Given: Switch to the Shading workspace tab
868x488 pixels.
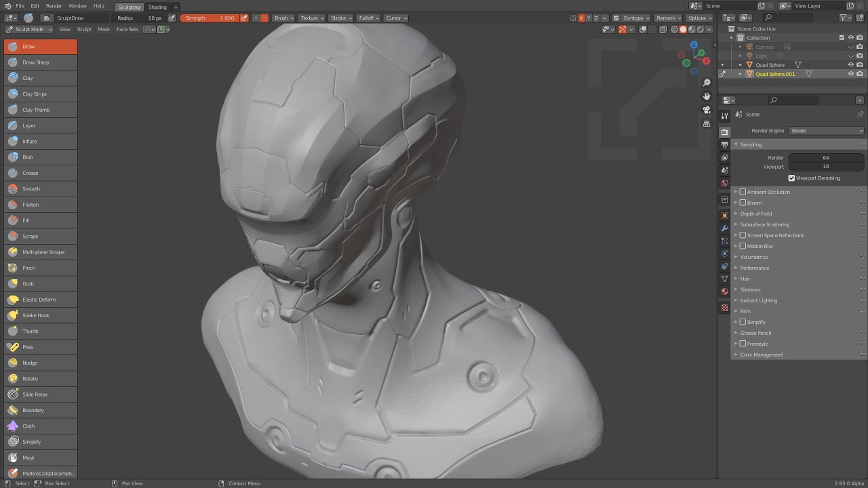Looking at the screenshot, I should coord(157,7).
